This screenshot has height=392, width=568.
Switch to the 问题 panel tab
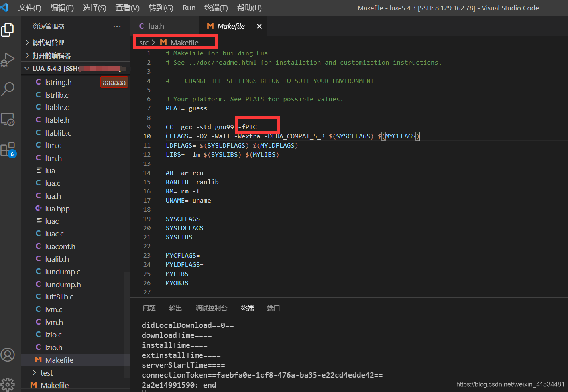coord(149,308)
